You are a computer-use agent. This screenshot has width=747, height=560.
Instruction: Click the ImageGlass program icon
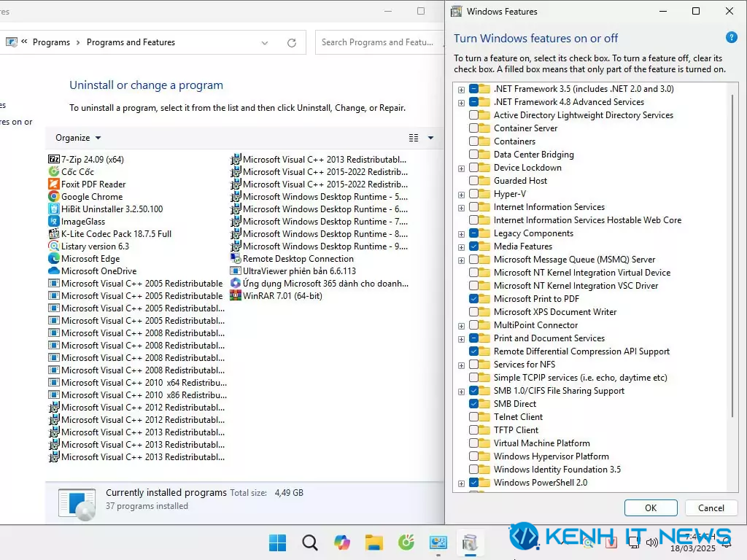54,221
